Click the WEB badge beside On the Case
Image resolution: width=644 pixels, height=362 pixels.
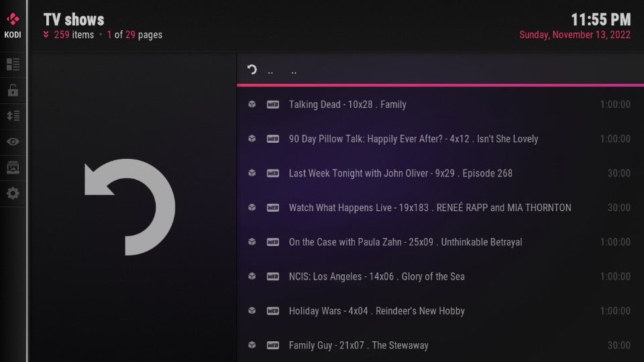point(273,242)
